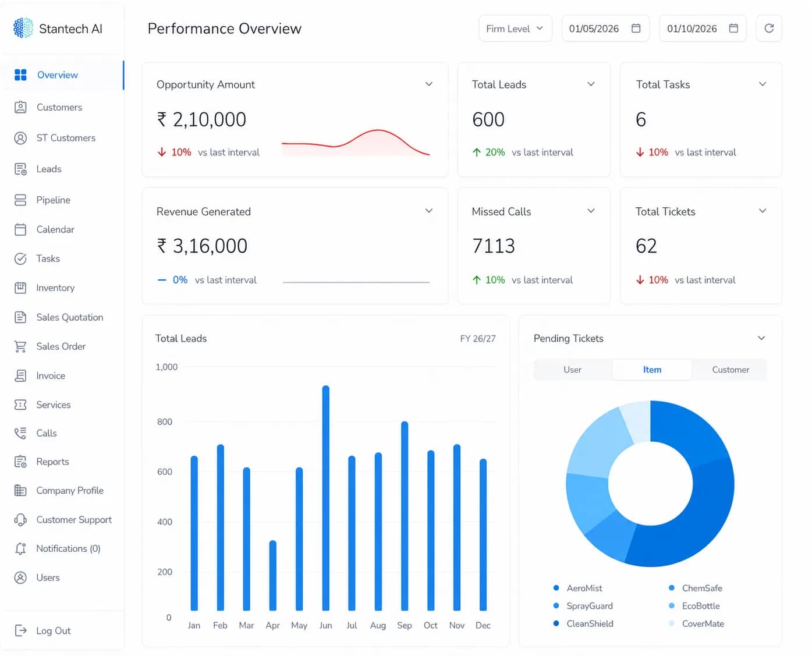Click the June bar in Total Leads chart
812x656 pixels.
pyautogui.click(x=325, y=498)
